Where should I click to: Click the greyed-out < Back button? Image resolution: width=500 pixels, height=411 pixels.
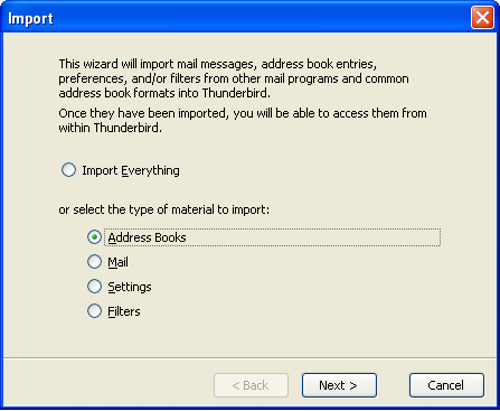click(x=251, y=385)
